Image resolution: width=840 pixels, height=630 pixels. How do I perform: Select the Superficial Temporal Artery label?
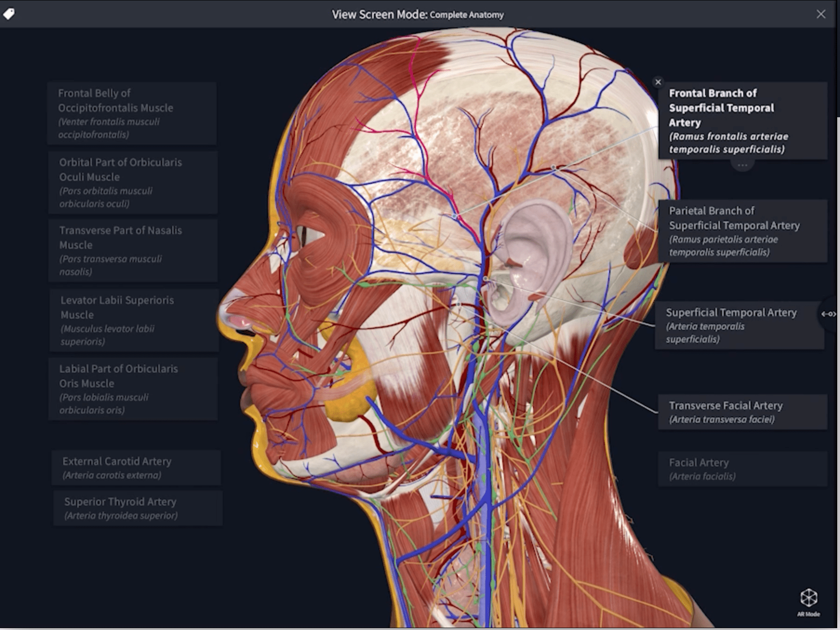click(x=740, y=326)
